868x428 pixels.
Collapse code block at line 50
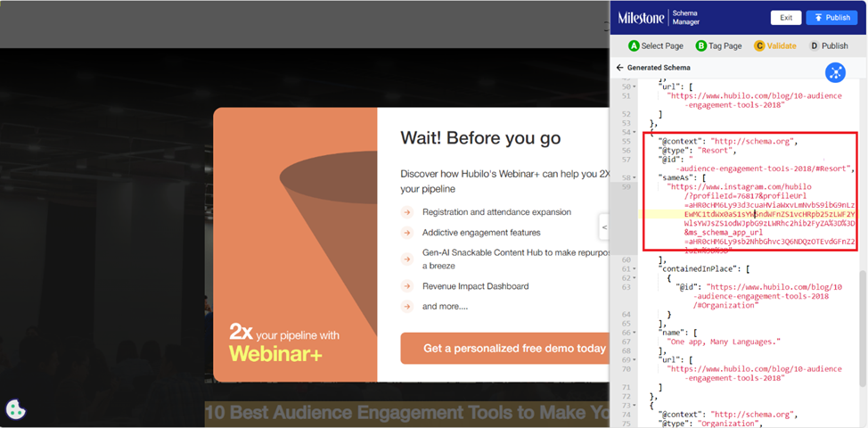click(635, 86)
